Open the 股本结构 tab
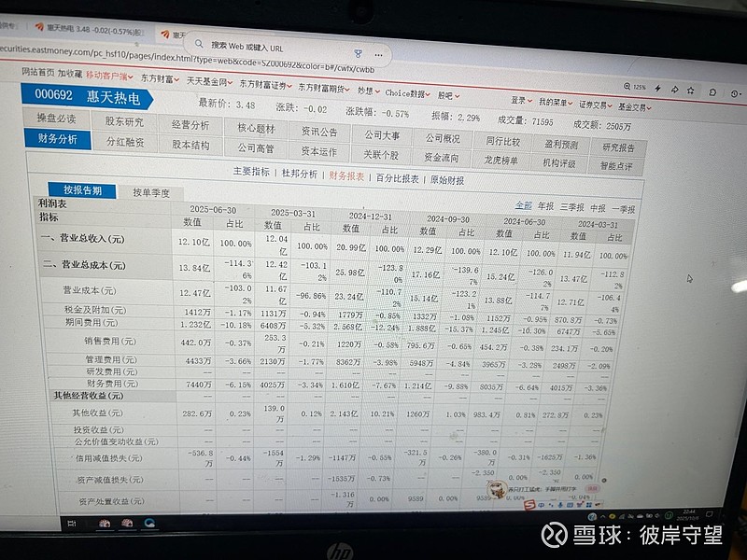Screen dimensions: 747x560 pos(190,146)
